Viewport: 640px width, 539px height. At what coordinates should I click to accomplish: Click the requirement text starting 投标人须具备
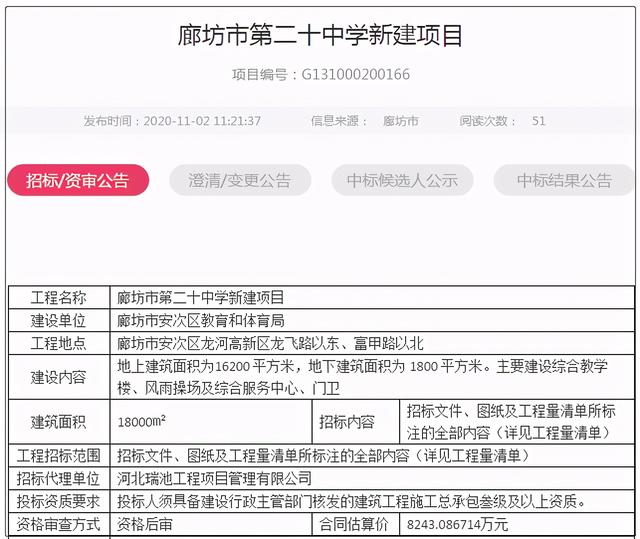351,501
